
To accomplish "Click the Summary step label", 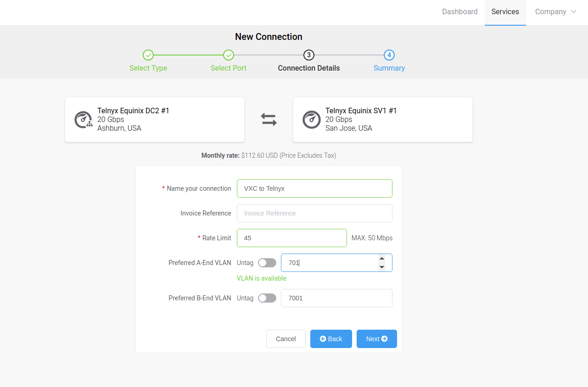I will pos(389,68).
